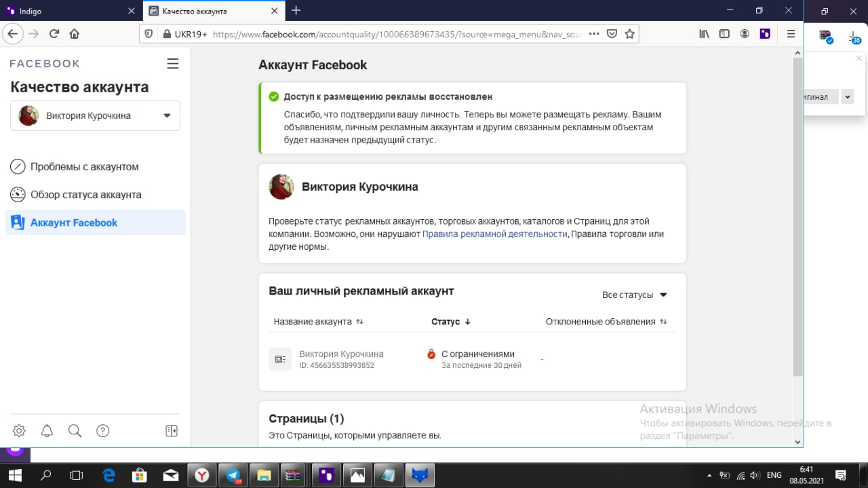This screenshot has width=868, height=488.
Task: Collapse the sidebar panel toggle icon
Action: pyautogui.click(x=172, y=431)
